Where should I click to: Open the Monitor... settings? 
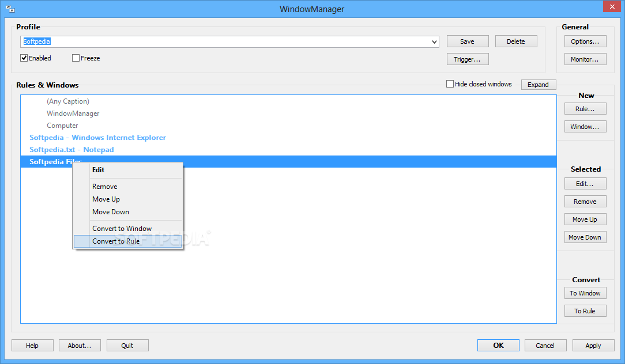coord(585,59)
